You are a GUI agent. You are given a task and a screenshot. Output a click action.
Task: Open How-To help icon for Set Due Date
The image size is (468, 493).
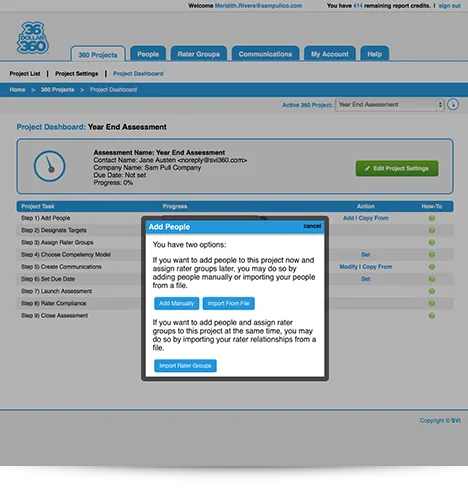pos(432,279)
